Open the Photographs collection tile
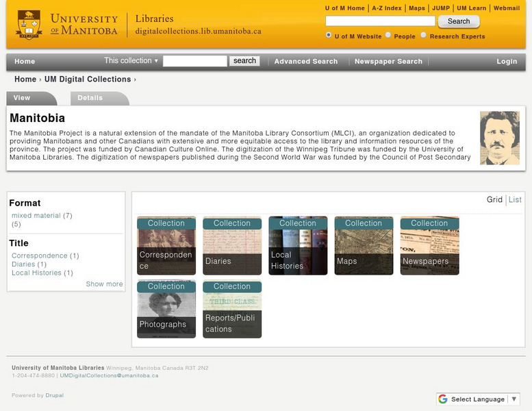Screen dimensions: 532x411 166,309
